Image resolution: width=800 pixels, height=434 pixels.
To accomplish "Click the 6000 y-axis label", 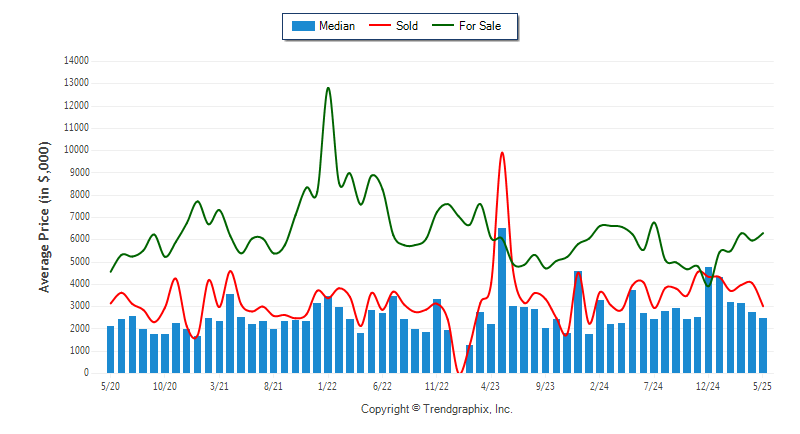I will pos(79,239).
